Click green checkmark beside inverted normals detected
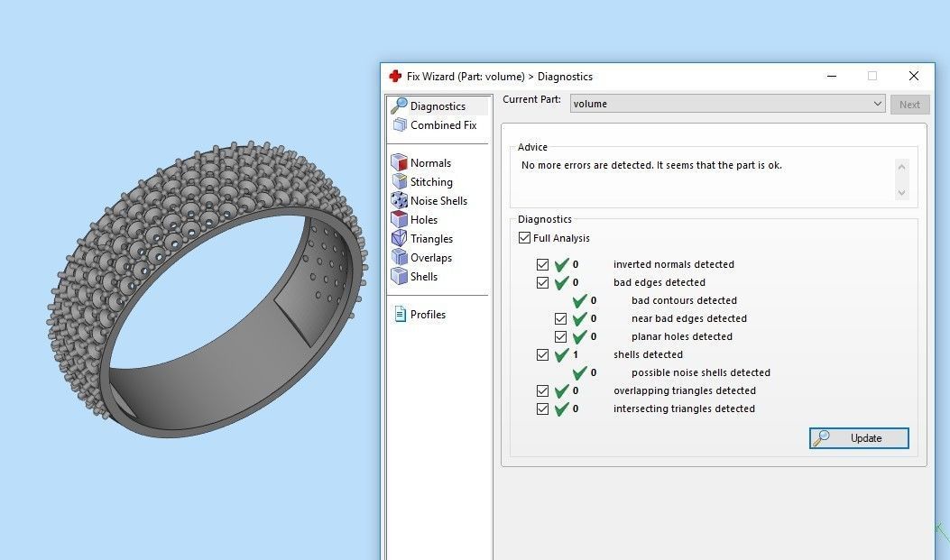 pos(562,264)
